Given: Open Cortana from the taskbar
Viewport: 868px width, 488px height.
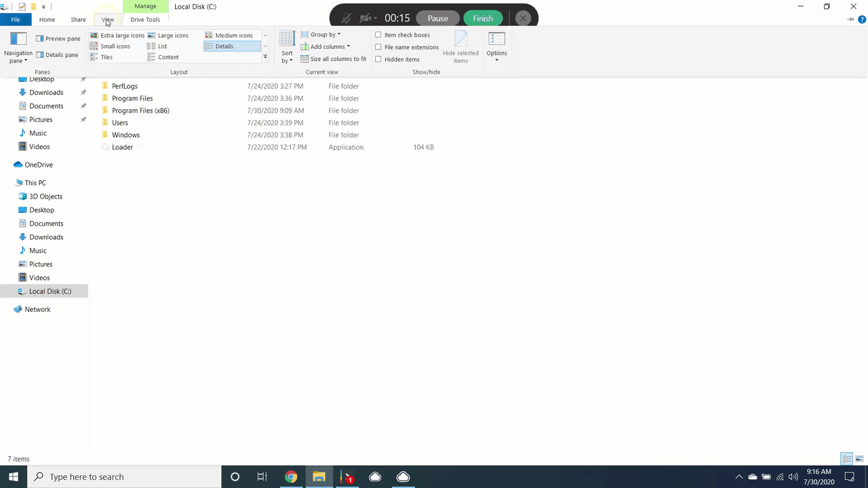Looking at the screenshot, I should [235, 476].
